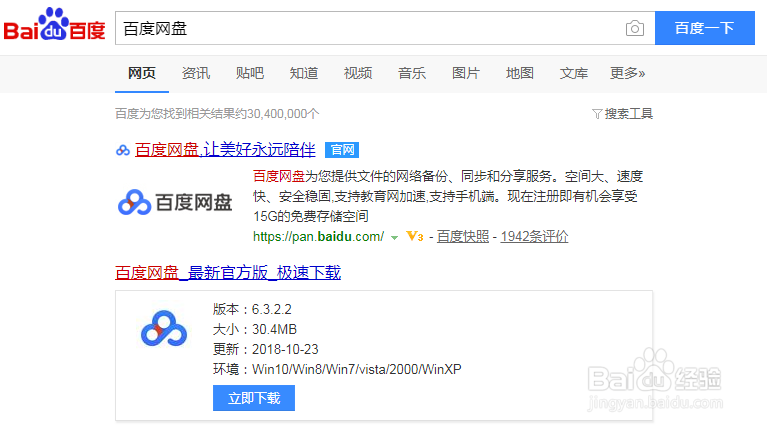Click the 官网 badge

[x=342, y=150]
